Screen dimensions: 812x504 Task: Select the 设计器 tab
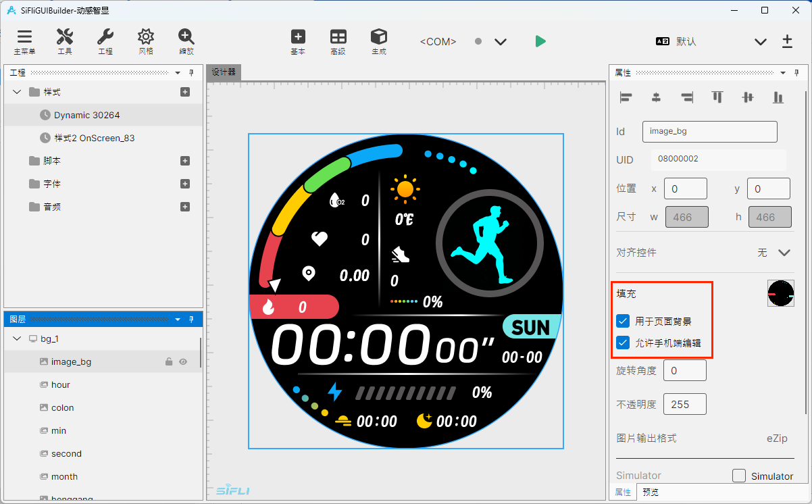tap(224, 72)
